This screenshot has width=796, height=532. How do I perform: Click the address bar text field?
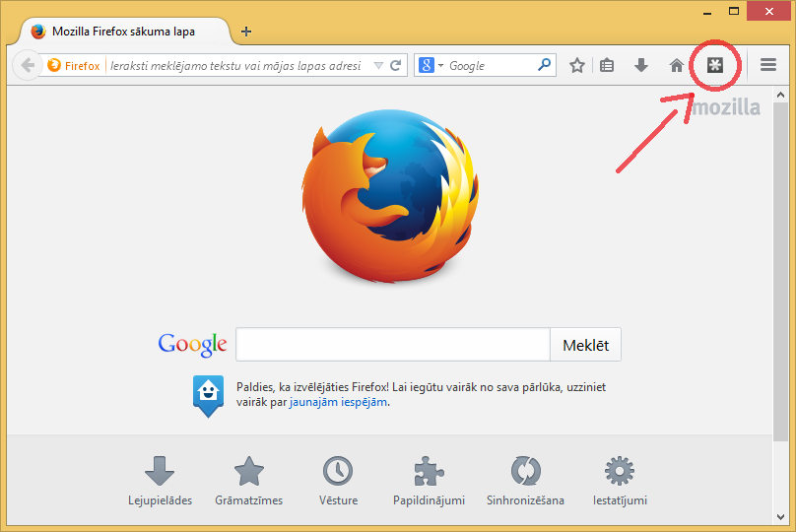(237, 65)
